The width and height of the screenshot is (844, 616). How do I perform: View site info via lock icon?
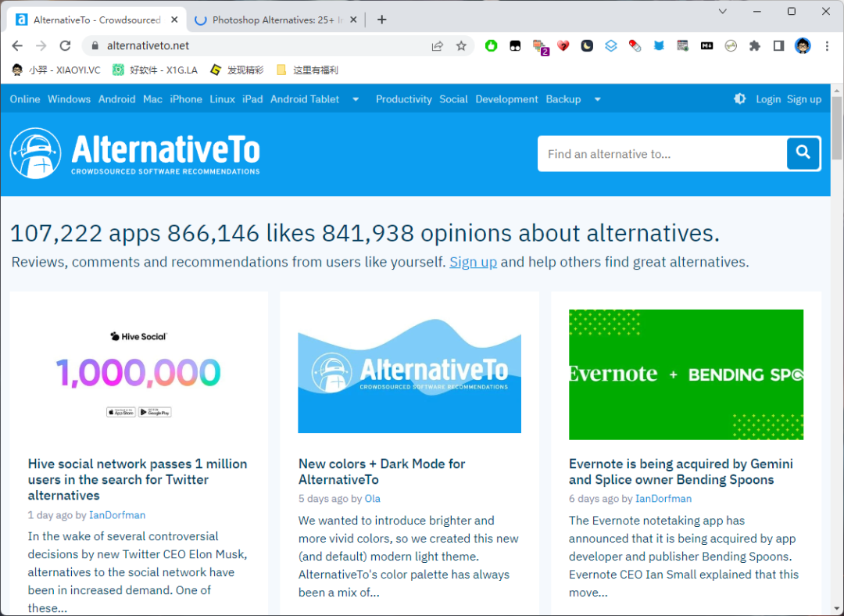coord(95,46)
